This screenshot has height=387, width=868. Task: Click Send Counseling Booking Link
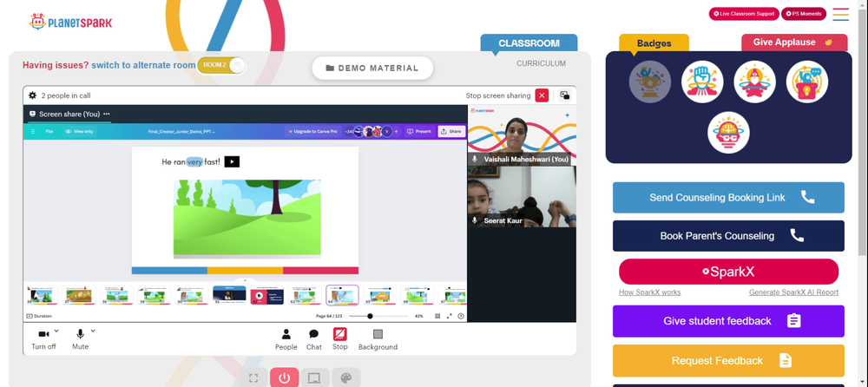728,198
